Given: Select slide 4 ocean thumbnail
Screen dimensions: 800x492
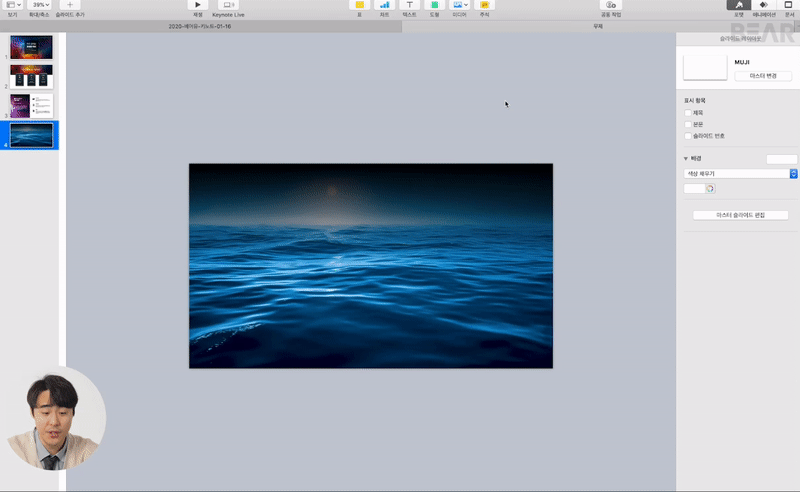Looking at the screenshot, I should click(31, 135).
